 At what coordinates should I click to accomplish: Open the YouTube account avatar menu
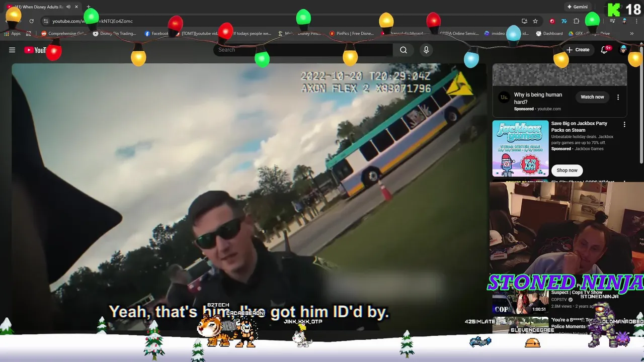pyautogui.click(x=623, y=49)
